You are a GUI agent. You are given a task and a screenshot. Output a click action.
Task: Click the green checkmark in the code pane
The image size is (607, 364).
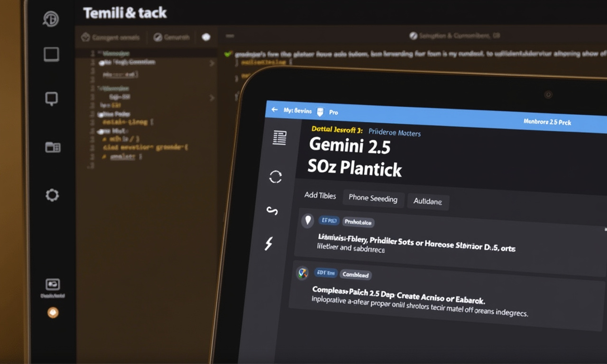(x=228, y=54)
